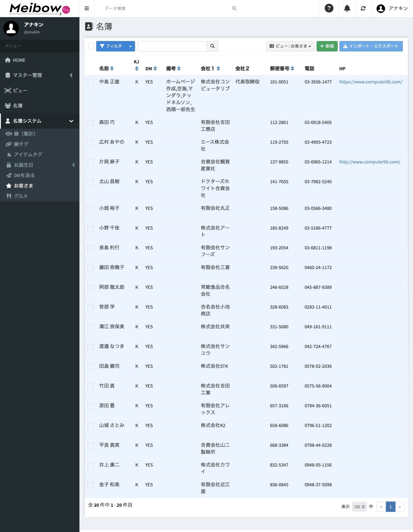This screenshot has width=413, height=532.
Task: Sort by 会社1 column arrows
Action: click(x=218, y=68)
